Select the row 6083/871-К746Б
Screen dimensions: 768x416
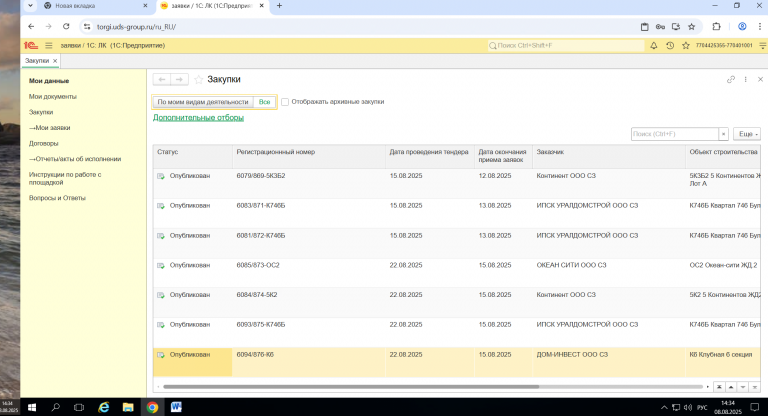[x=456, y=214]
